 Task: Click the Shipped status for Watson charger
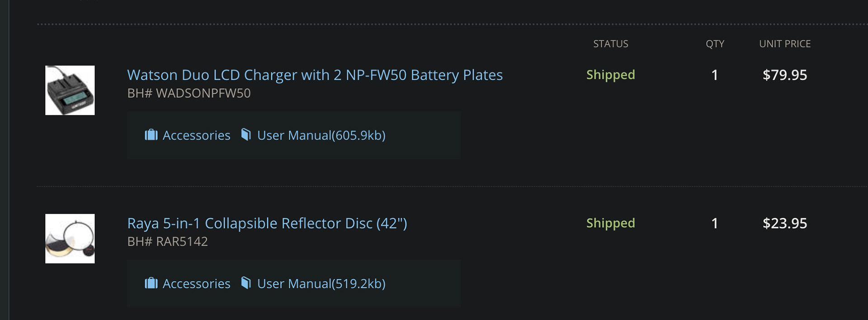click(610, 75)
